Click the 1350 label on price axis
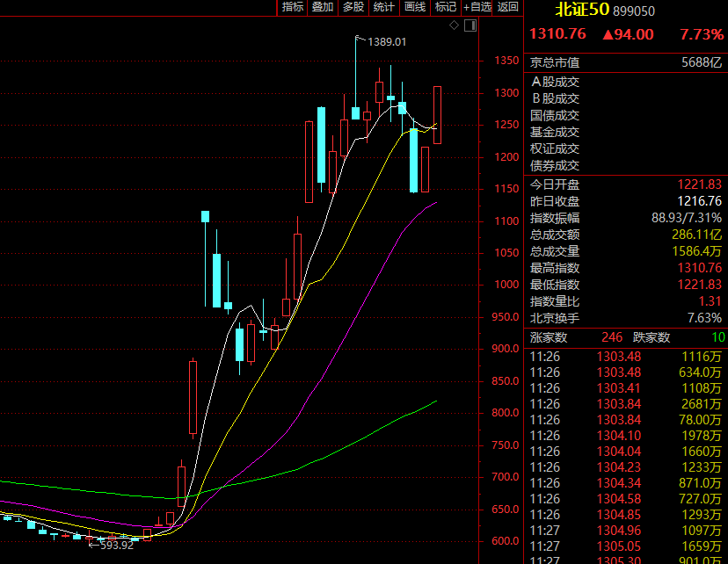The height and width of the screenshot is (564, 728). pyautogui.click(x=506, y=61)
